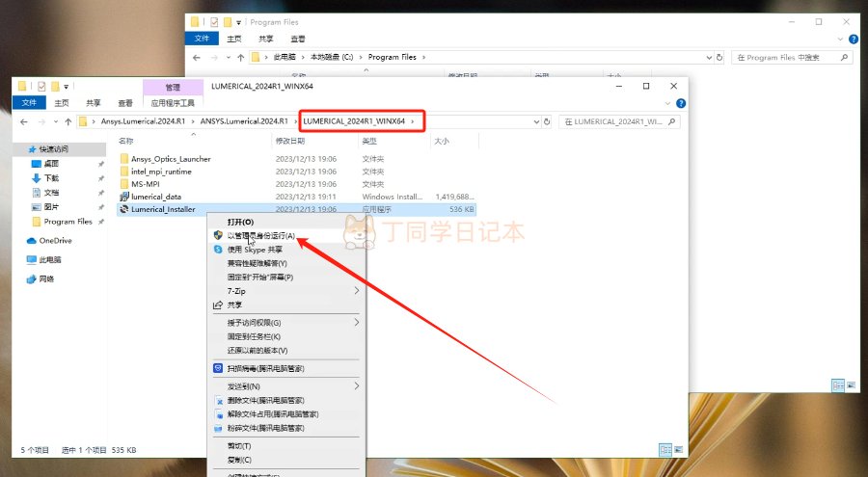
Task: Expand the ribbon with the chevron
Action: tap(667, 103)
